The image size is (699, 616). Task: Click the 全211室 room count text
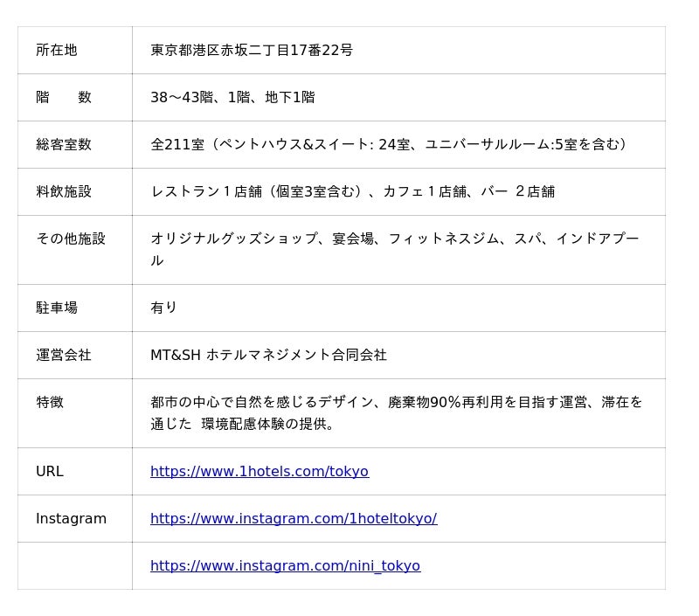[x=389, y=145]
